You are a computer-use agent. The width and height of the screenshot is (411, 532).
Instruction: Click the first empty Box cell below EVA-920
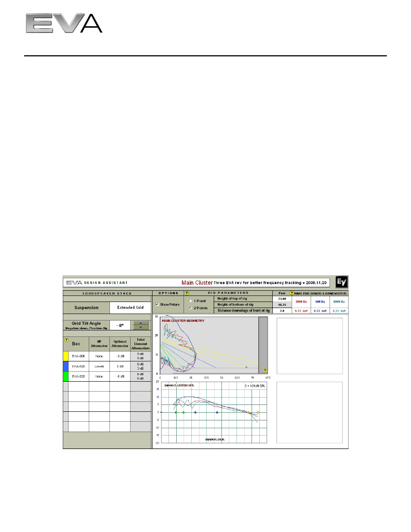(x=78, y=386)
